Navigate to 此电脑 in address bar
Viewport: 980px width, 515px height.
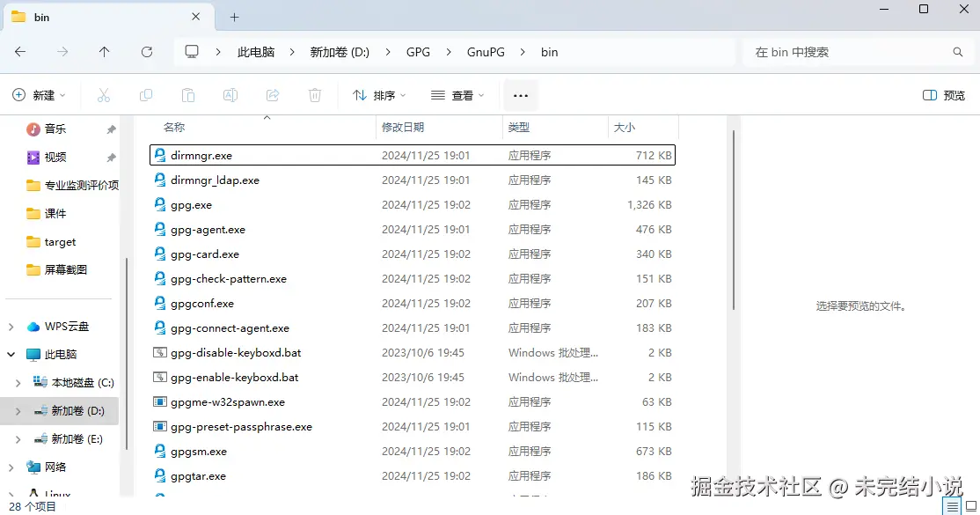pyautogui.click(x=256, y=52)
